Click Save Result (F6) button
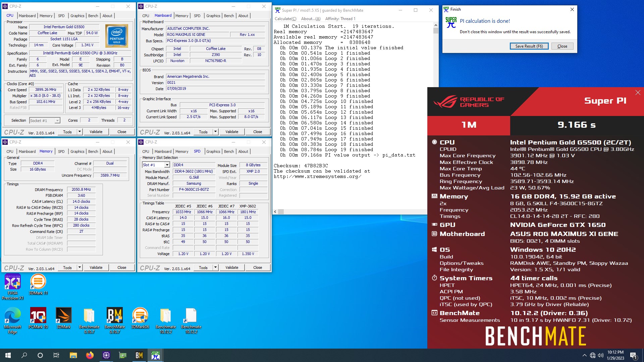The height and width of the screenshot is (362, 644). pos(529,46)
